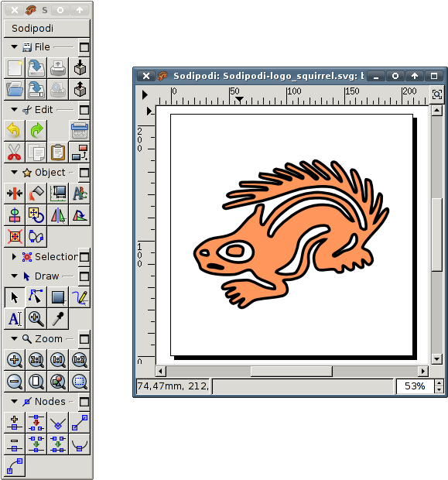Open the fill and stroke dialog
The height and width of the screenshot is (480, 448).
coord(36,194)
